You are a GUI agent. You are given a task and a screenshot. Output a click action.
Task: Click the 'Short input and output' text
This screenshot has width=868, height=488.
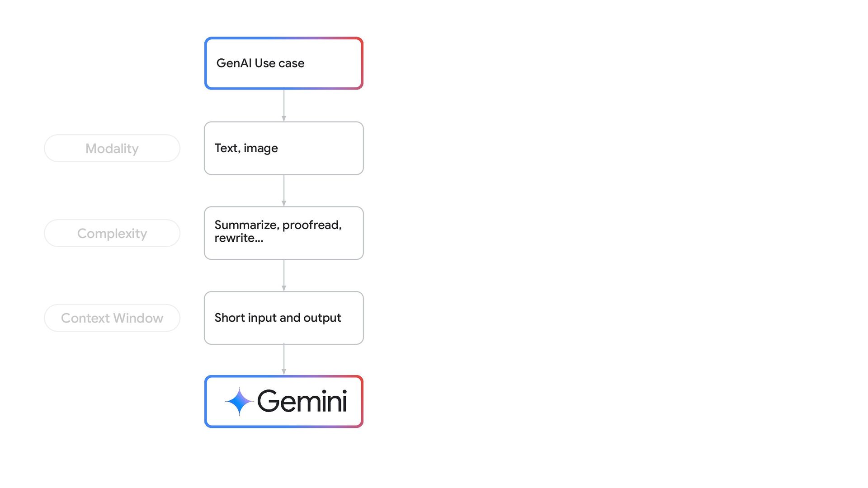coord(278,318)
